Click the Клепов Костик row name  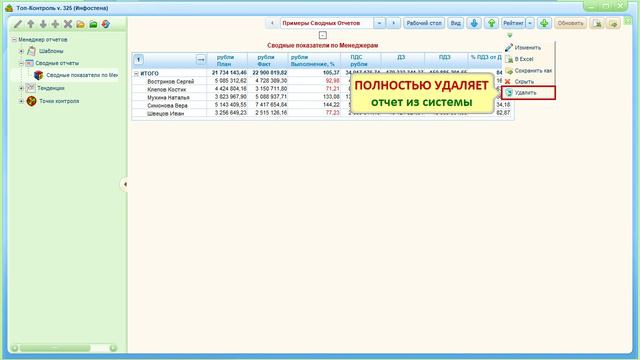167,89
